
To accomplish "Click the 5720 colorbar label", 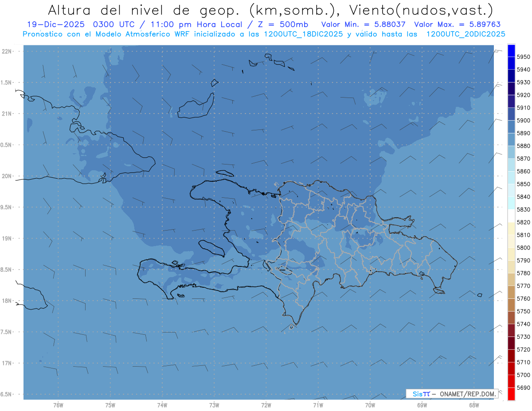I will coord(524,349).
